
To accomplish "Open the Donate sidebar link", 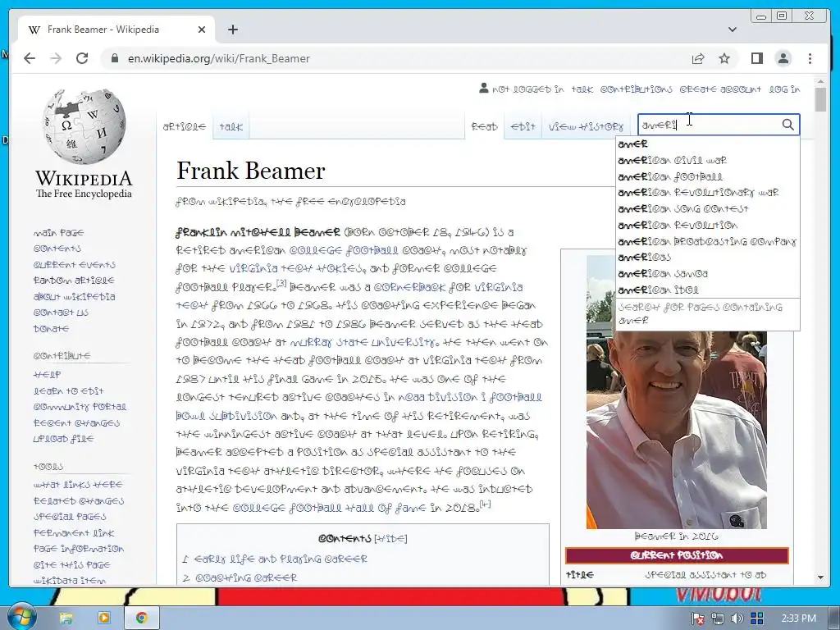I will (51, 329).
